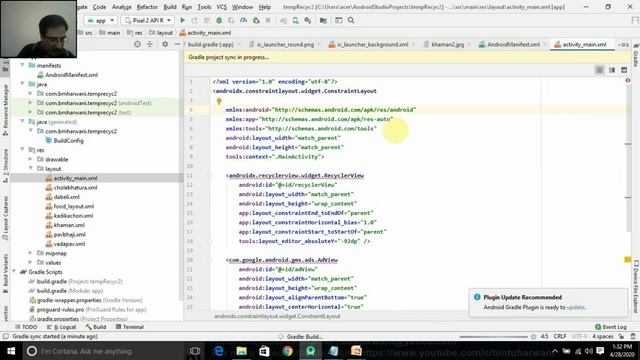Collapse the manifests folder
Image resolution: width=640 pixels, height=360 pixels.
(22, 65)
